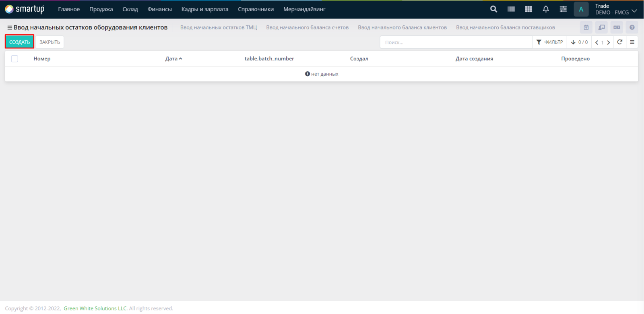Go to previous page arrow
Image resolution: width=644 pixels, height=314 pixels.
click(x=597, y=42)
